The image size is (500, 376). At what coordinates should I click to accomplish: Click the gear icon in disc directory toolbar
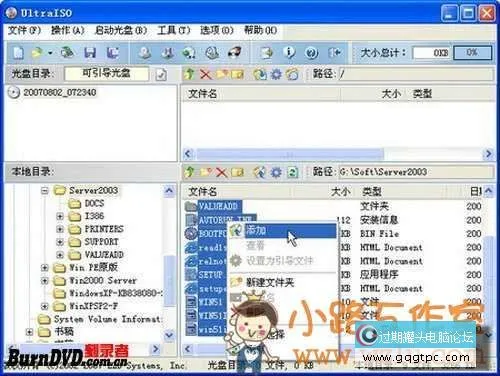pyautogui.click(x=276, y=74)
